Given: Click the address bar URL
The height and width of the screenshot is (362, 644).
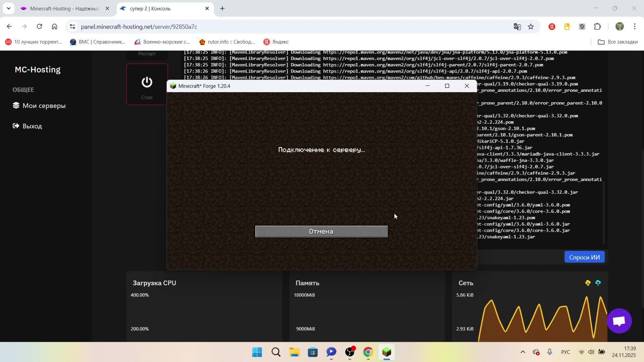Looking at the screenshot, I should (139, 27).
